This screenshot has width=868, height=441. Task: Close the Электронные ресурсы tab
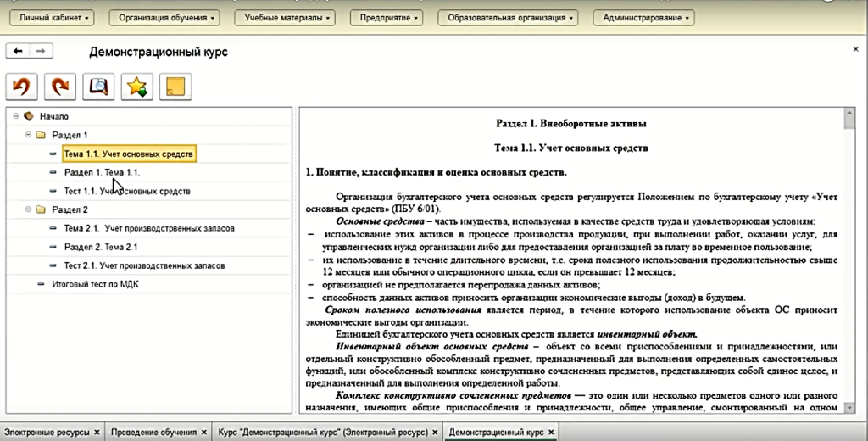97,433
